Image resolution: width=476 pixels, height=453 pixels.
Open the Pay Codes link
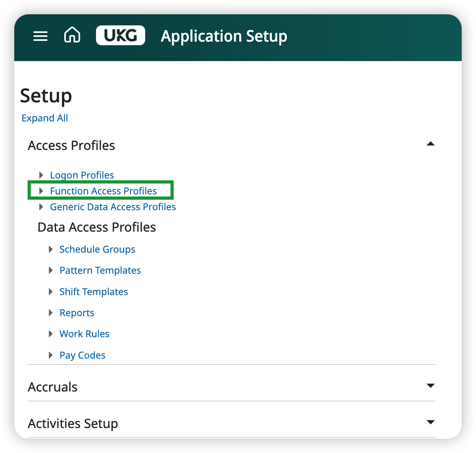coord(82,355)
